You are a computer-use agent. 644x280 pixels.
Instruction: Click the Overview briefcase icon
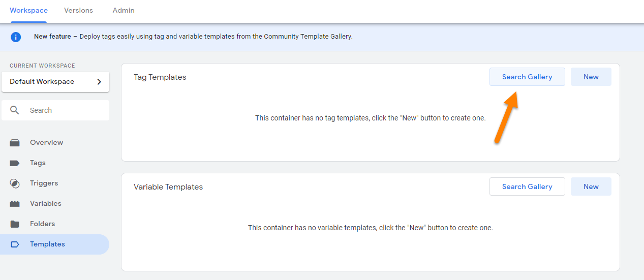coord(15,143)
